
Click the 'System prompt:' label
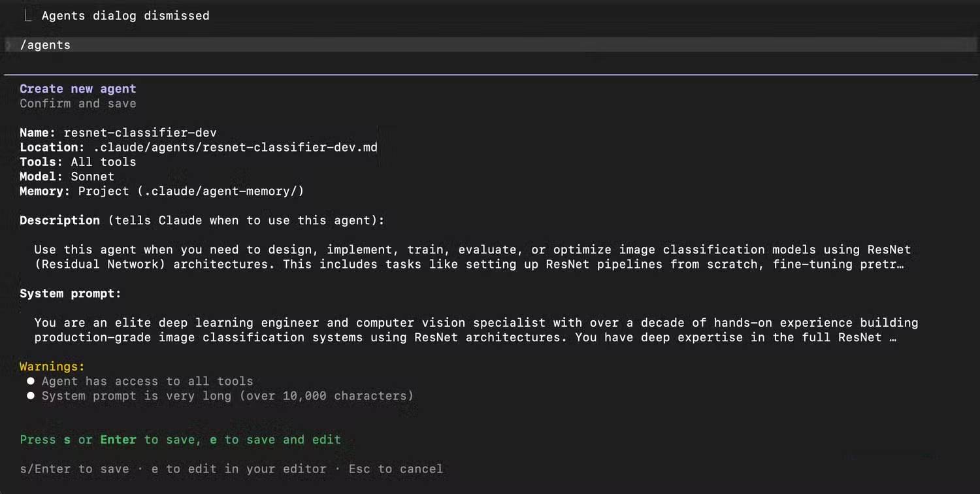71,293
